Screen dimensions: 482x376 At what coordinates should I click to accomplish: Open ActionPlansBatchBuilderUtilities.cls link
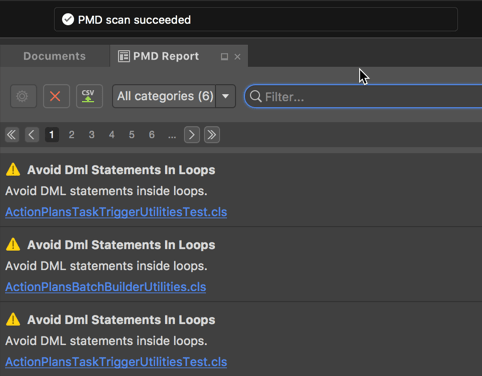(x=106, y=287)
